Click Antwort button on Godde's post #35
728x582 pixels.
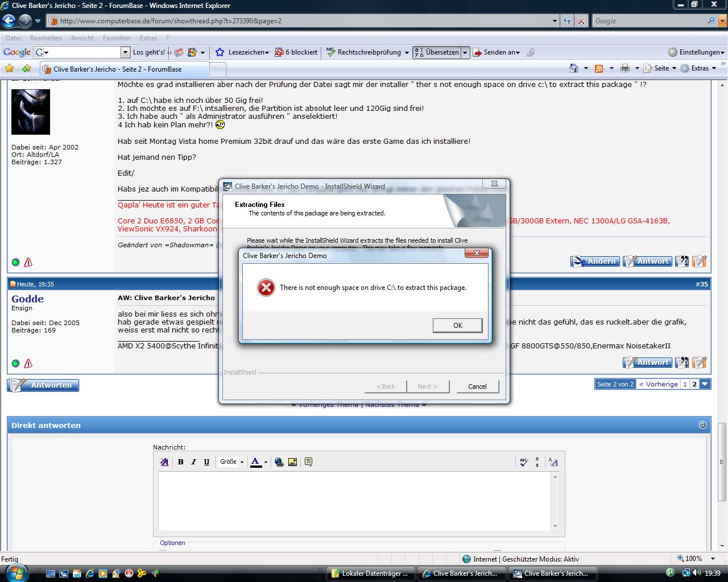647,363
